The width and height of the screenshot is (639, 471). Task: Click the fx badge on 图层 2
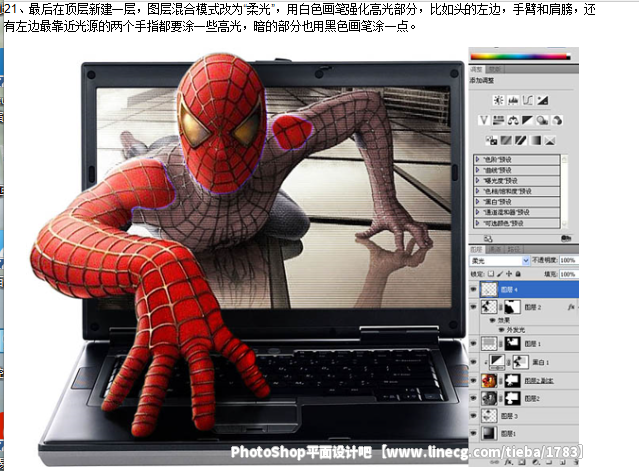(571, 307)
